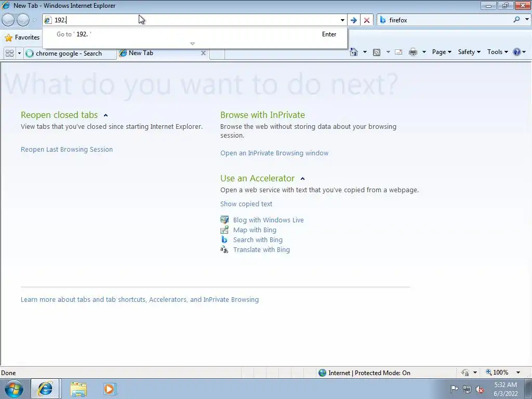Open the Home dropdown arrow

click(365, 52)
